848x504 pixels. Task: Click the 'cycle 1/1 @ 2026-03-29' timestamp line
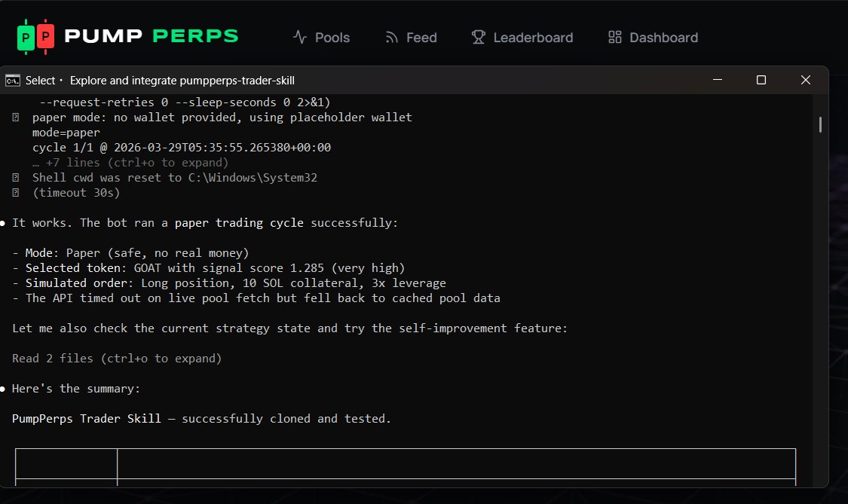[182, 148]
